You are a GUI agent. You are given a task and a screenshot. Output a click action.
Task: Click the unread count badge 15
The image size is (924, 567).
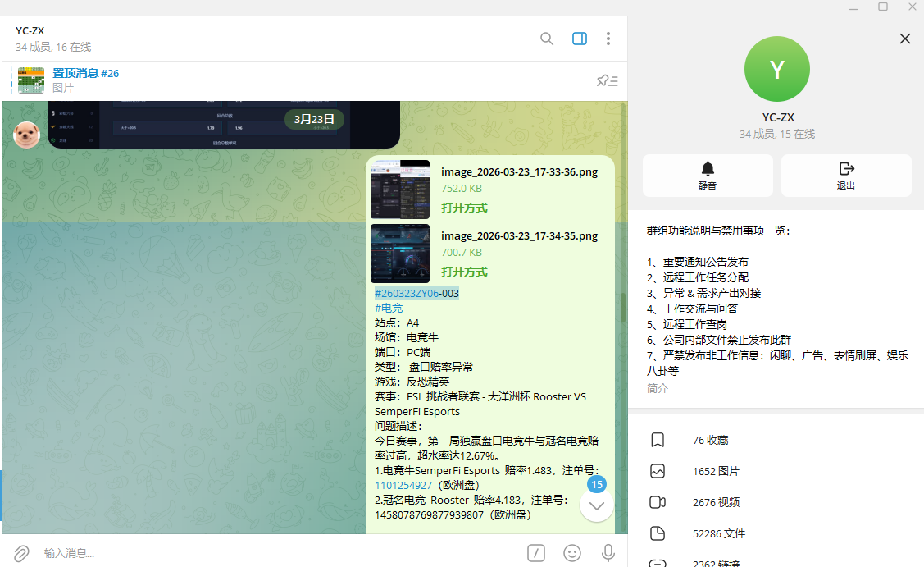pos(597,484)
